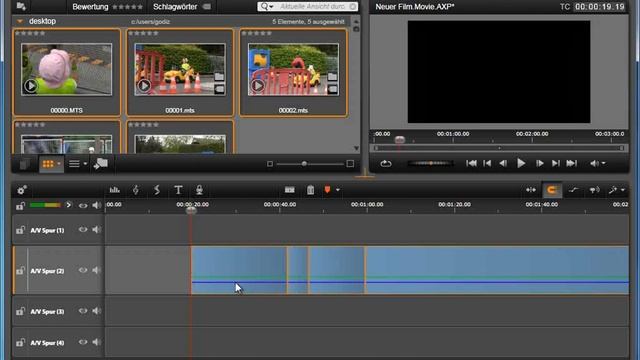Toggle audio scrubbing speaker icon

tap(594, 190)
